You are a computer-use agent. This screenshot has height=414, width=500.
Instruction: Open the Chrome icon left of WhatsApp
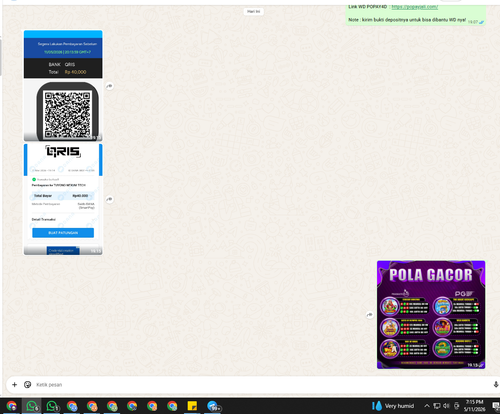[12, 406]
